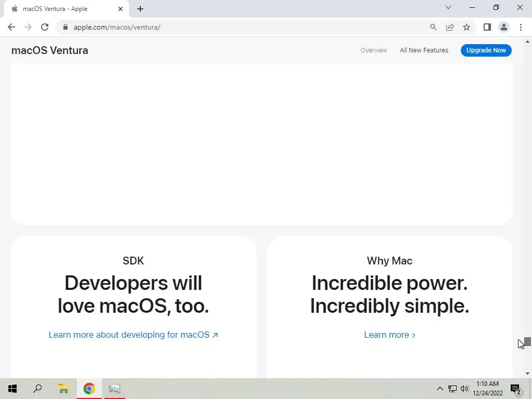Click the macOS Ventura page title
Image resolution: width=532 pixels, height=399 pixels.
tap(50, 50)
